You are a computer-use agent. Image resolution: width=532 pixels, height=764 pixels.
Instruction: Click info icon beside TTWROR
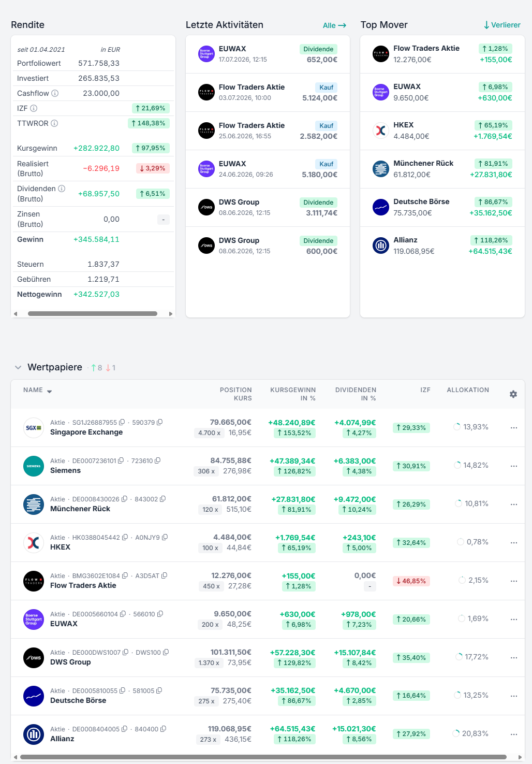(54, 123)
